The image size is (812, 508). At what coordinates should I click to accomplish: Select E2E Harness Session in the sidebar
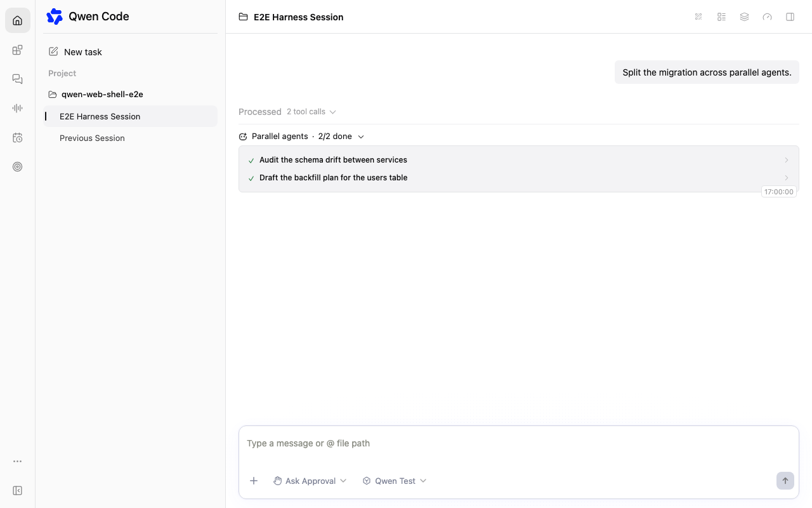pos(131,116)
